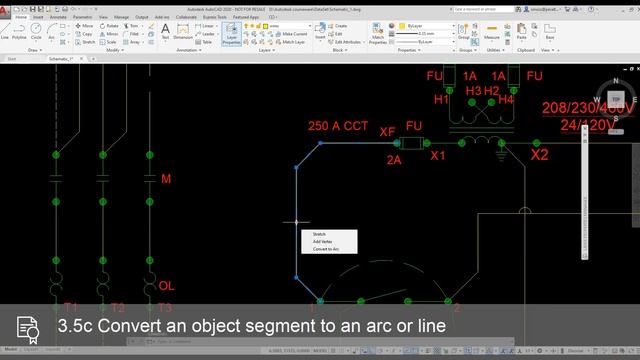Click the Leader tool
This screenshot has width=640, height=360.
[205, 34]
